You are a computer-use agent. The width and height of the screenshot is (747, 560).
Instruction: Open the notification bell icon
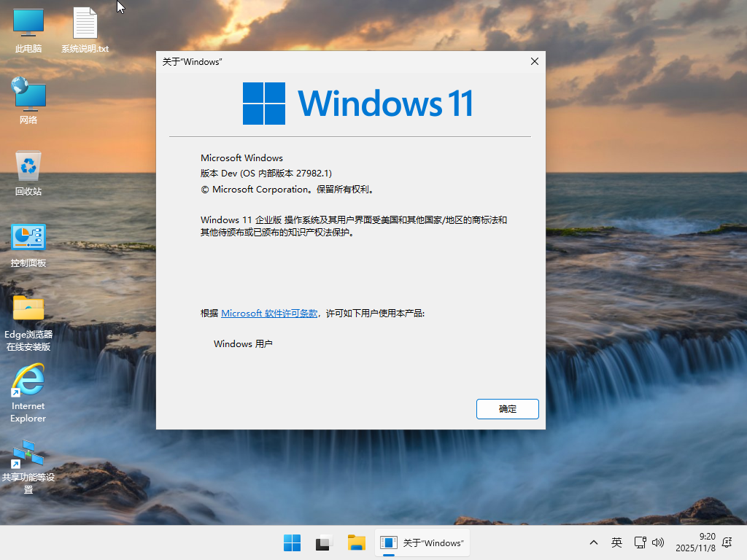tap(727, 542)
